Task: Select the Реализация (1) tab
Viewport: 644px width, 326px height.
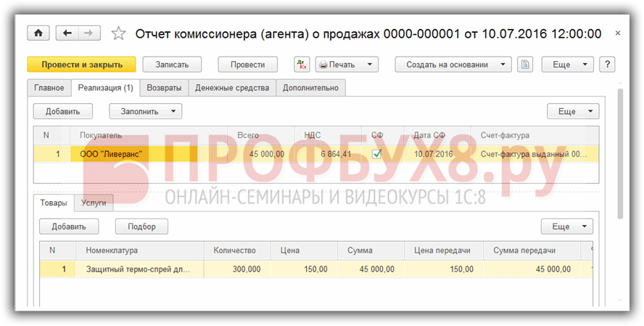Action: point(106,88)
